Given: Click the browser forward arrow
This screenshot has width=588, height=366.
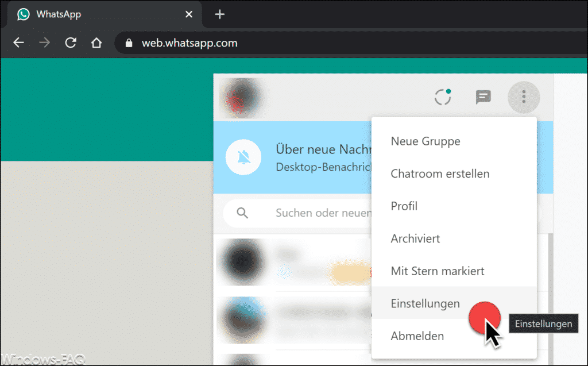Looking at the screenshot, I should coord(44,43).
